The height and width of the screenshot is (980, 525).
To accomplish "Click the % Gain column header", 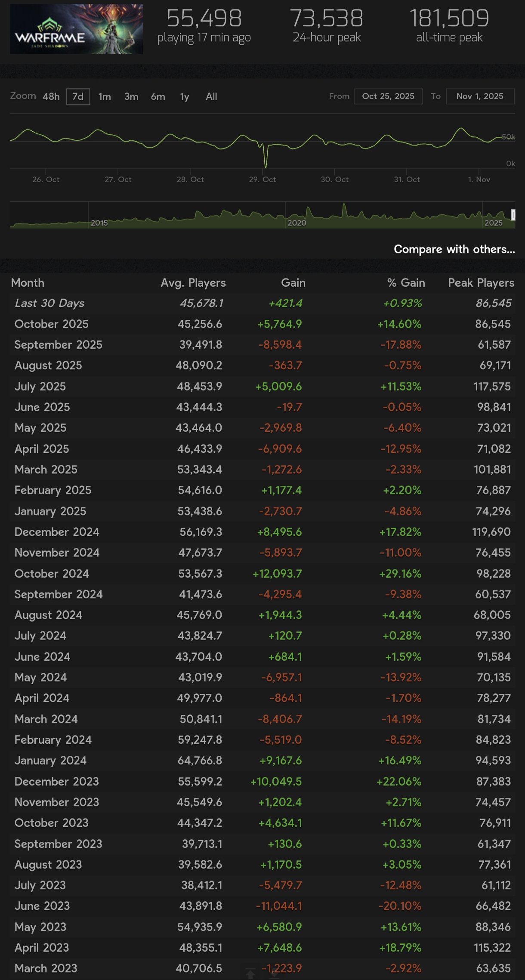I will pyautogui.click(x=406, y=283).
